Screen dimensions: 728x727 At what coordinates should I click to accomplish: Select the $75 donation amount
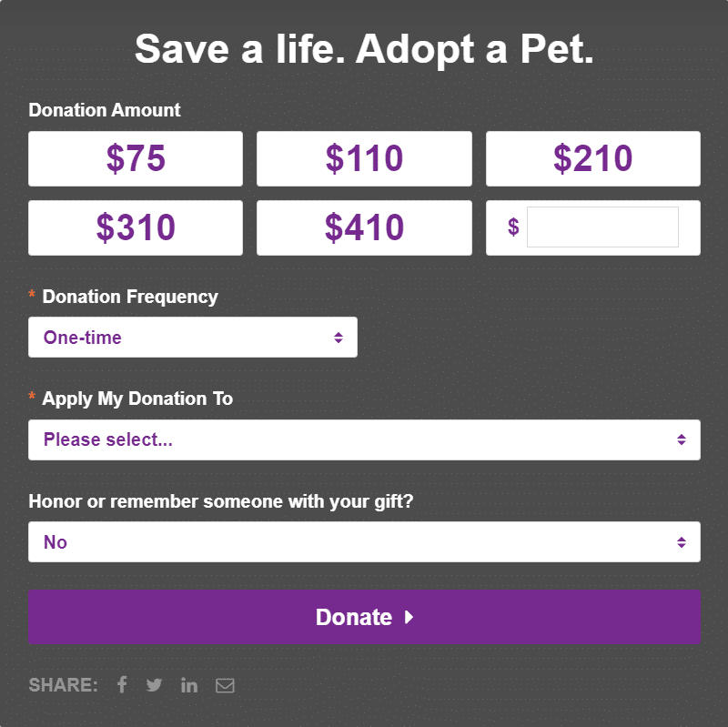pos(136,158)
